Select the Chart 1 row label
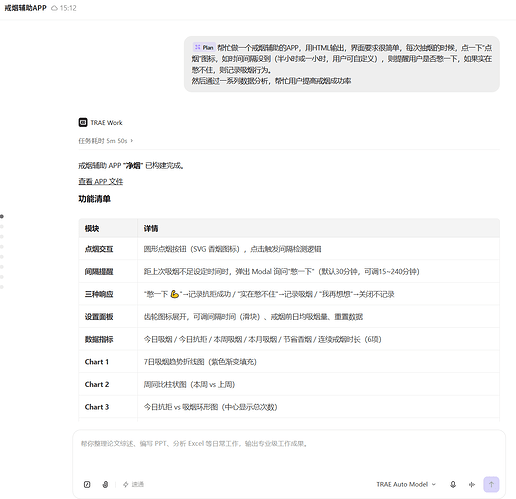 [97, 362]
